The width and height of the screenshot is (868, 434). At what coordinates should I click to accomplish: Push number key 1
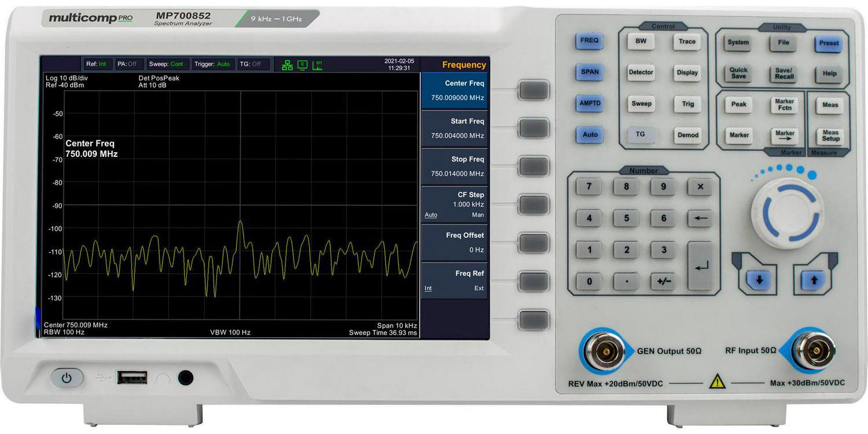coord(589,251)
